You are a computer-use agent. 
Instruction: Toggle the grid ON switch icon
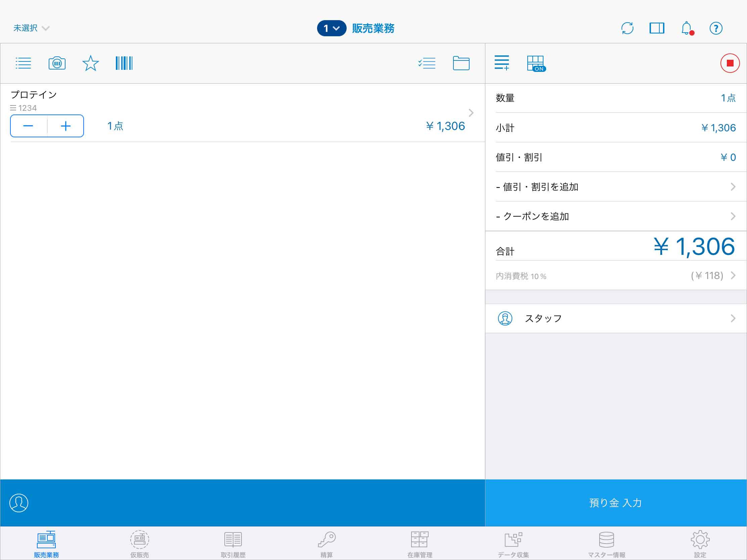coord(536,63)
